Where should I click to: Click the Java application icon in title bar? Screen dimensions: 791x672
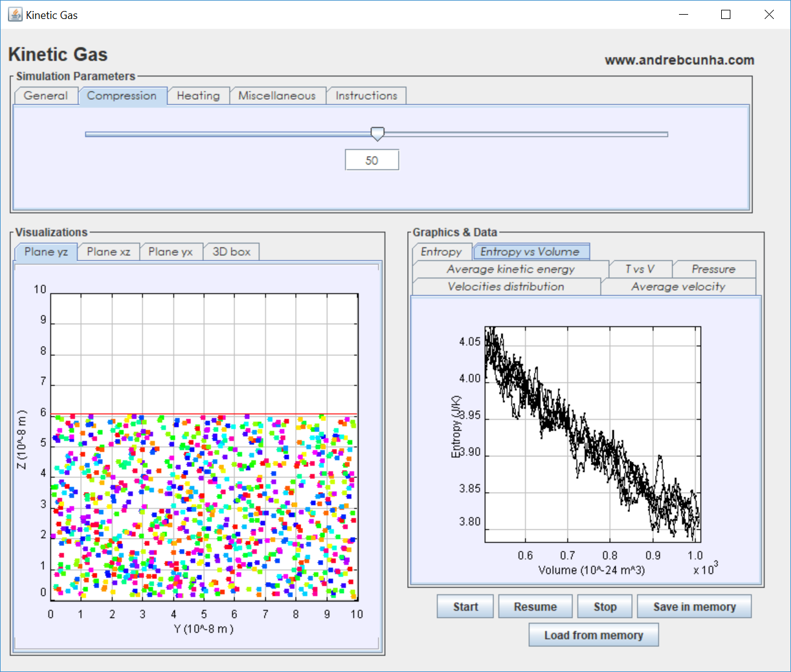click(15, 14)
